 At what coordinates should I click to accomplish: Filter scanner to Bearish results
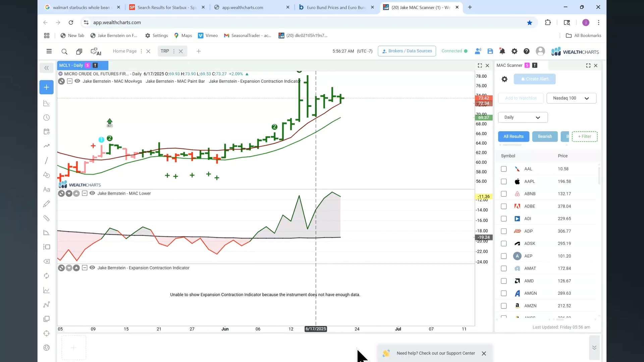coord(545,136)
